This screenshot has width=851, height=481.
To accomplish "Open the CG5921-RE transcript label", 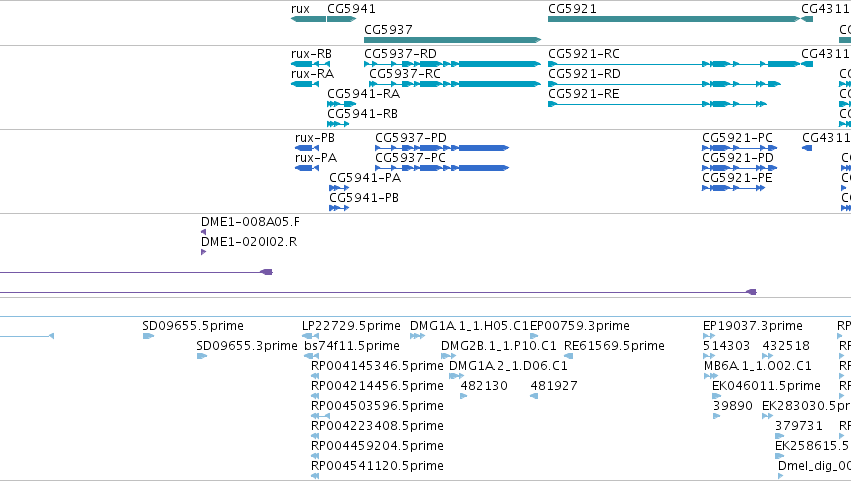I will pos(583,94).
